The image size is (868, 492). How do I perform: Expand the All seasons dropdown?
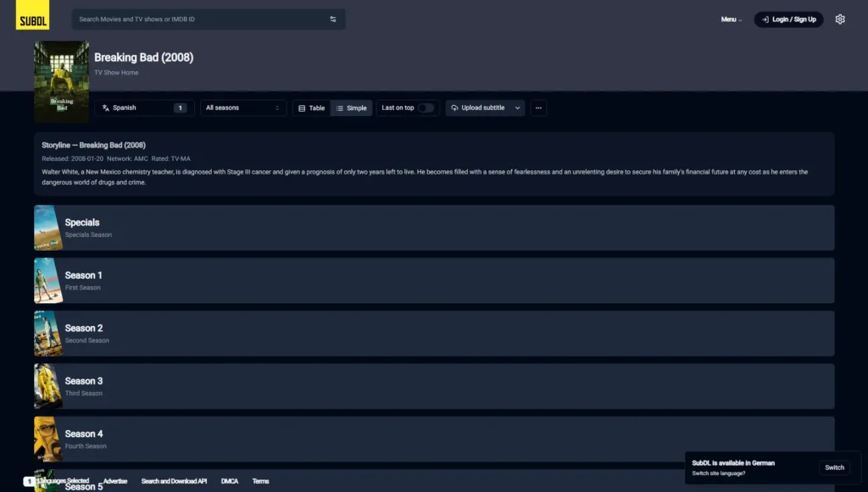pyautogui.click(x=243, y=108)
